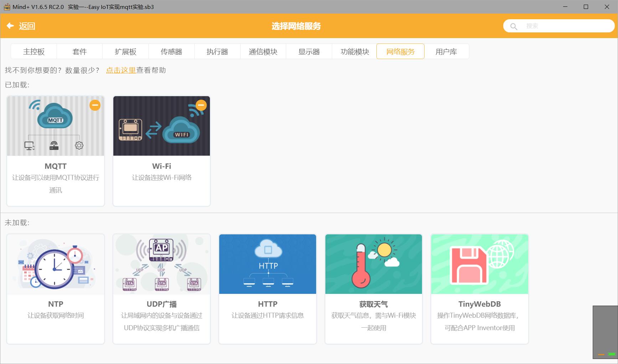
Task: Click the 点击这里 help link
Action: point(121,70)
